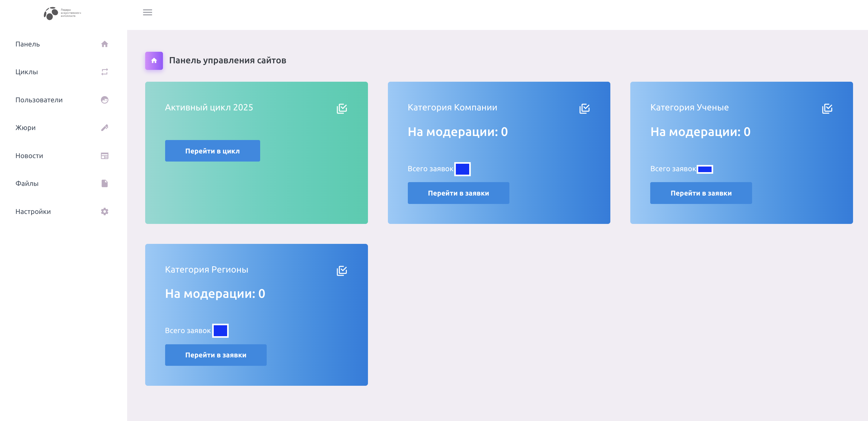Image resolution: width=868 pixels, height=421 pixels.
Task: Click blue swatch next to Компании Всего заявок
Action: [462, 169]
